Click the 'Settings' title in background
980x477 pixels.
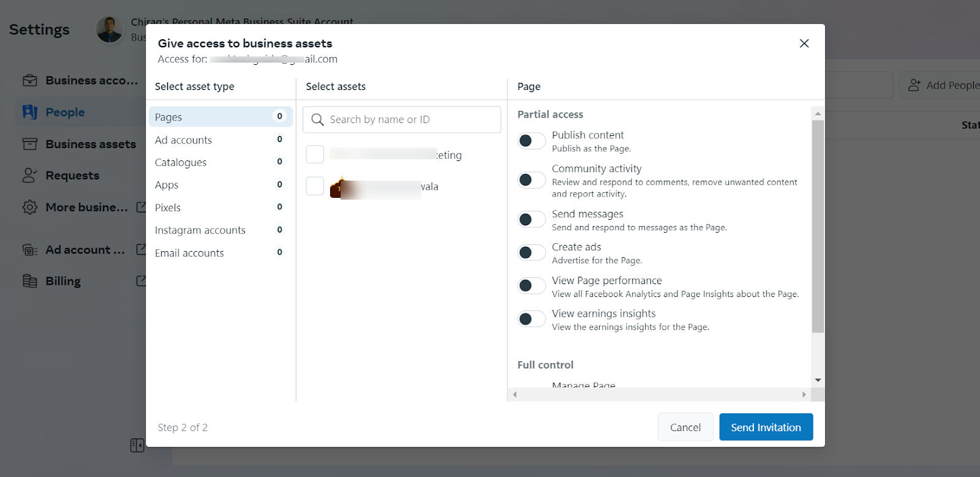39,29
